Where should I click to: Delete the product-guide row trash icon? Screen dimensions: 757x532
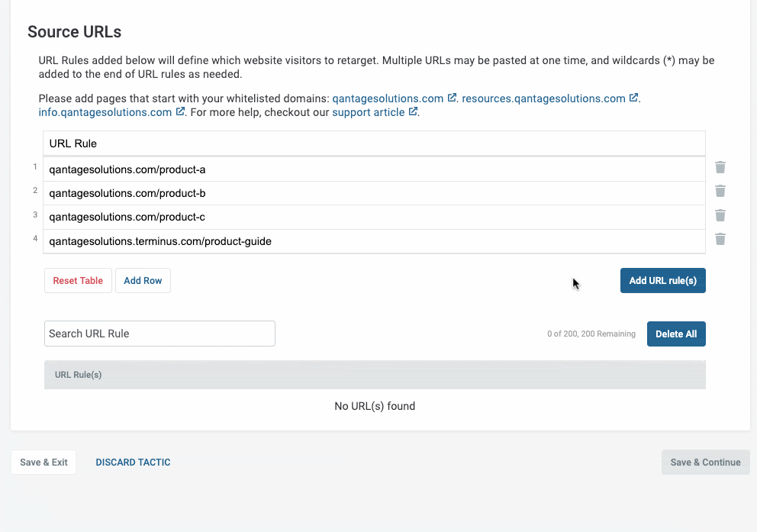(720, 239)
